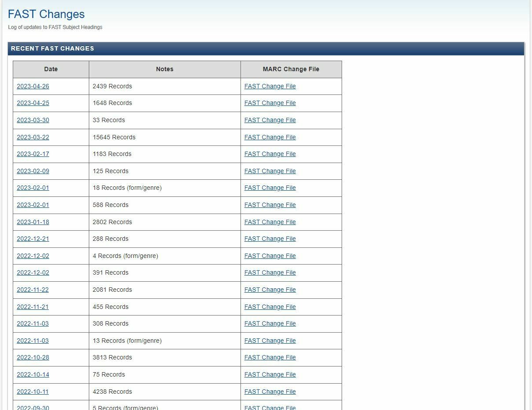This screenshot has height=410, width=532.
Task: Open the 2023-01-18 date link
Action: pyautogui.click(x=33, y=222)
